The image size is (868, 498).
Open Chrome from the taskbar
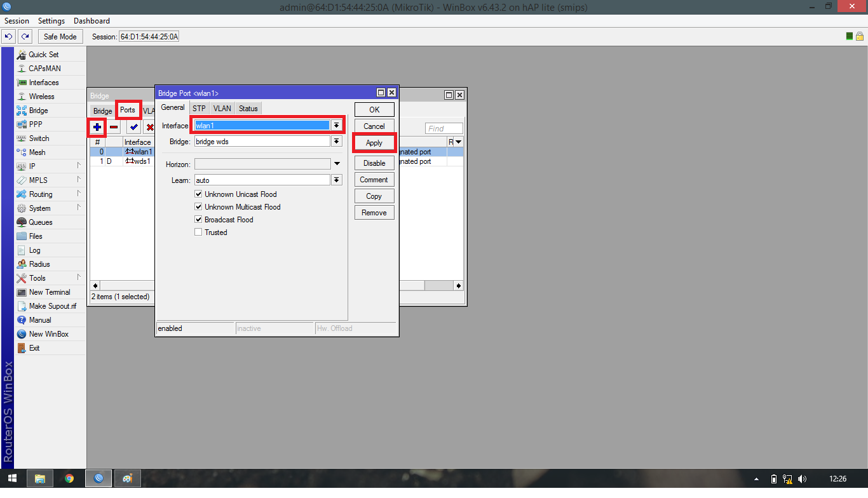[69, 478]
